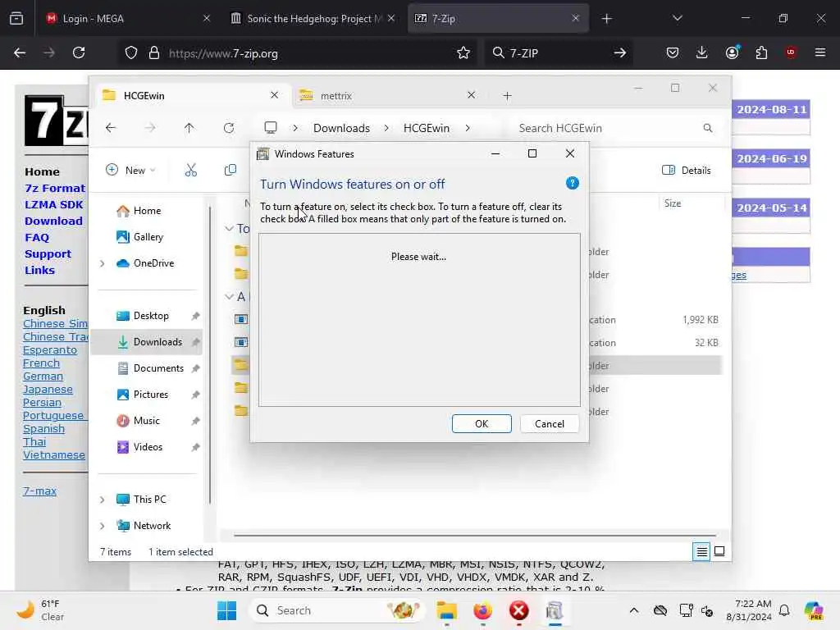Open a new browser tab

click(606, 19)
